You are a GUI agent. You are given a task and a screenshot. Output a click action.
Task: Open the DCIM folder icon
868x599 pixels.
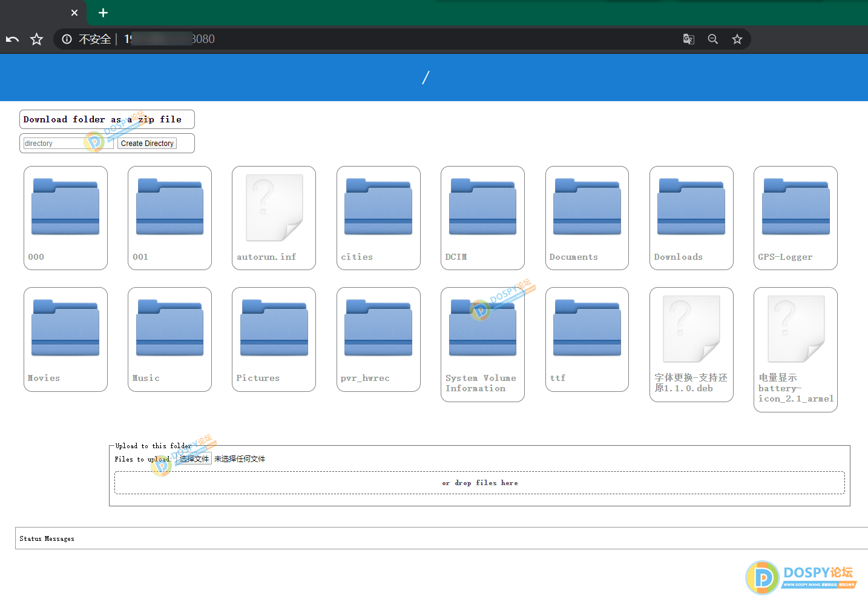click(482, 207)
